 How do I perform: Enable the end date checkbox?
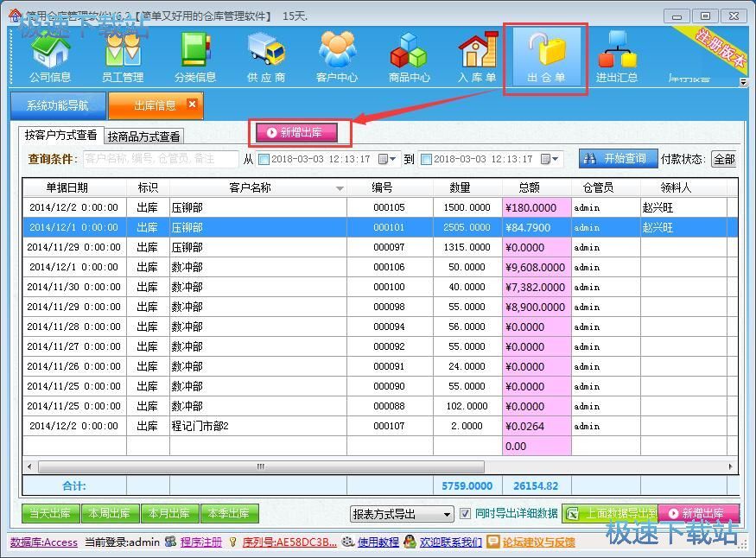pos(427,160)
